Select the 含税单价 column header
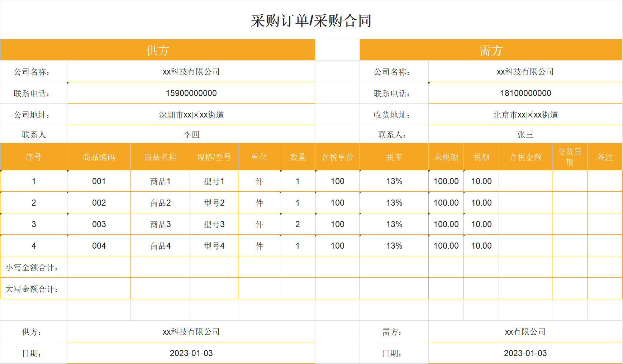Screen dimensions: 623x364 click(338, 157)
